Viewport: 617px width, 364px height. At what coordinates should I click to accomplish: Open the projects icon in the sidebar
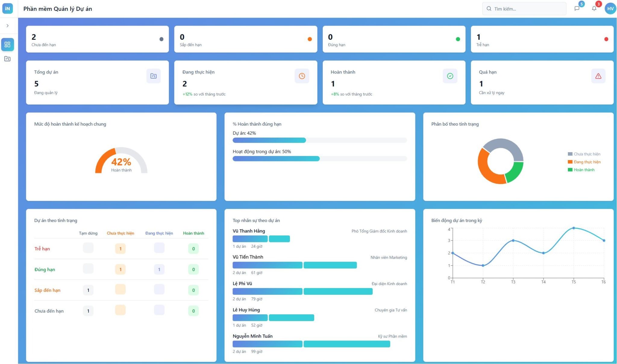pos(8,58)
